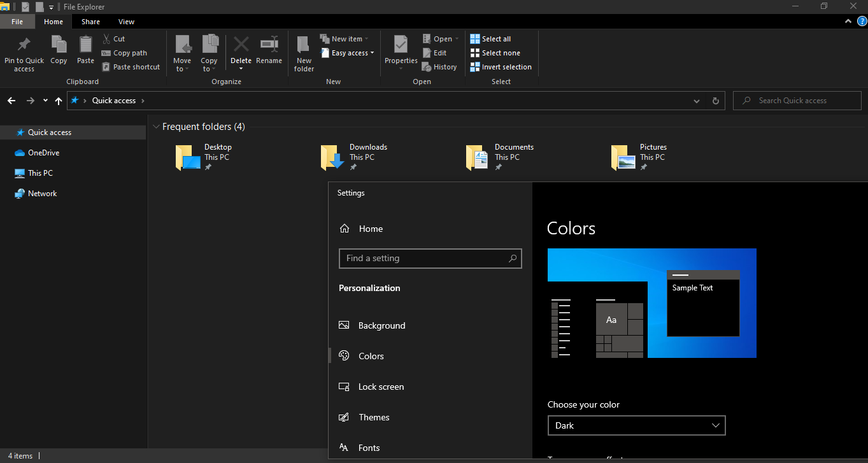Open recent locations dropdown arrow
The height and width of the screenshot is (463, 868).
(45, 101)
